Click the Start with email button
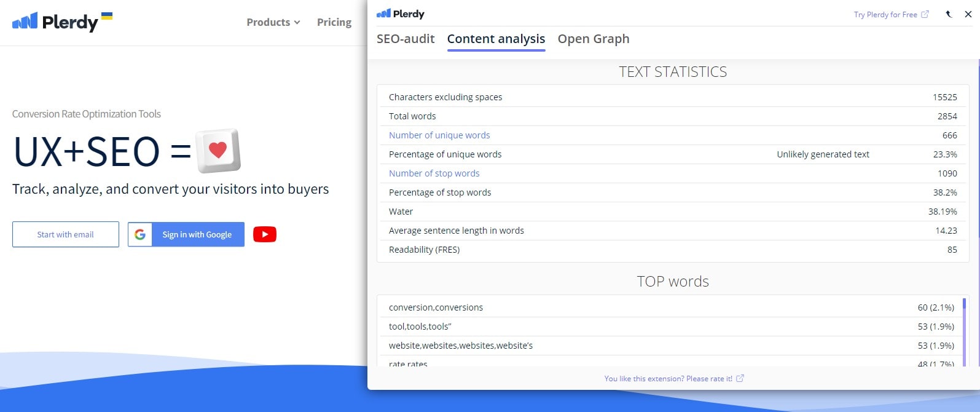Image resolution: width=980 pixels, height=412 pixels. 66,234
